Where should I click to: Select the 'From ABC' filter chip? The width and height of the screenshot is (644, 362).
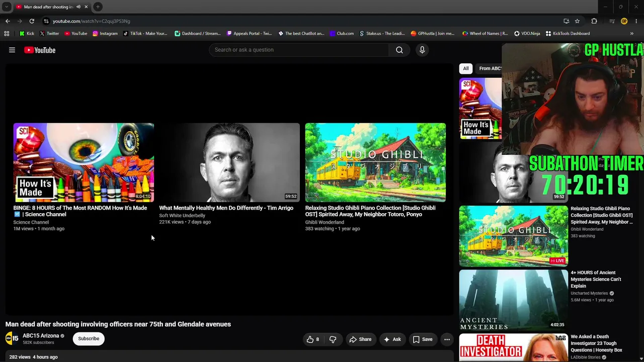(x=489, y=68)
